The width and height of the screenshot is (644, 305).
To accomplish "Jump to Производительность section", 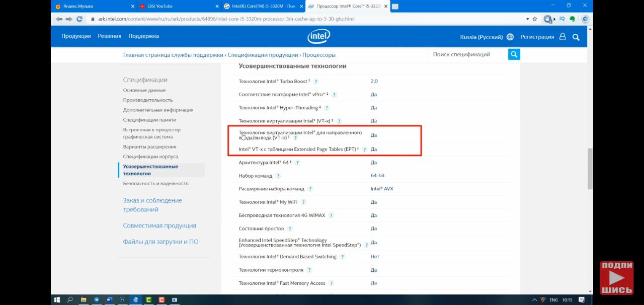I will (x=148, y=100).
